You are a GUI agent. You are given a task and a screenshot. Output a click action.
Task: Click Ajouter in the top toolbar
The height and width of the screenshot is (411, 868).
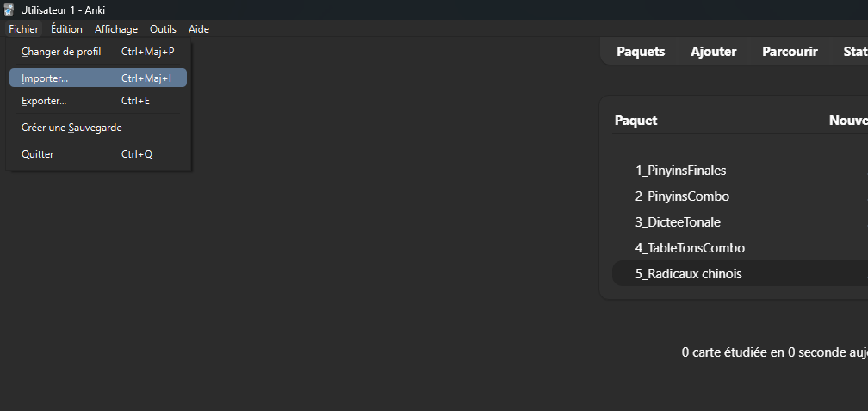(714, 52)
